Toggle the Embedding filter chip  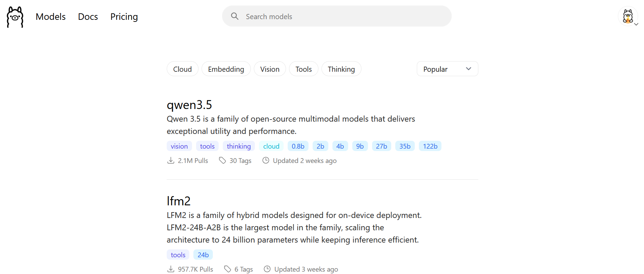[226, 69]
